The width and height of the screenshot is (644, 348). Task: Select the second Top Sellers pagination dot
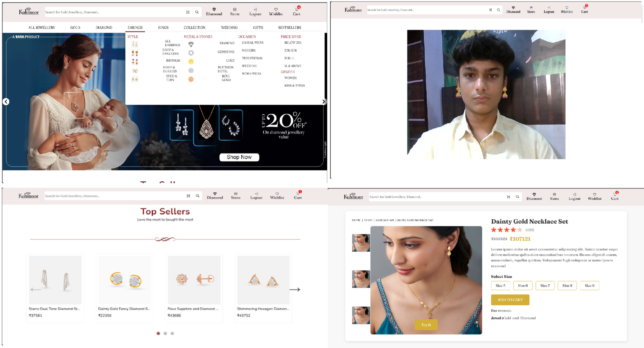(165, 333)
